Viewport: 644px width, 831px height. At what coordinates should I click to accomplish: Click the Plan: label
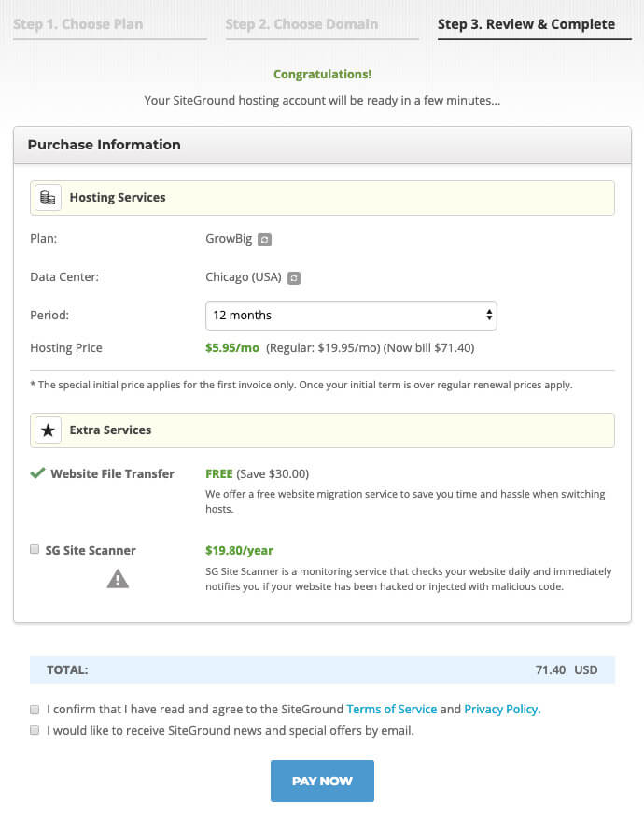tap(44, 239)
